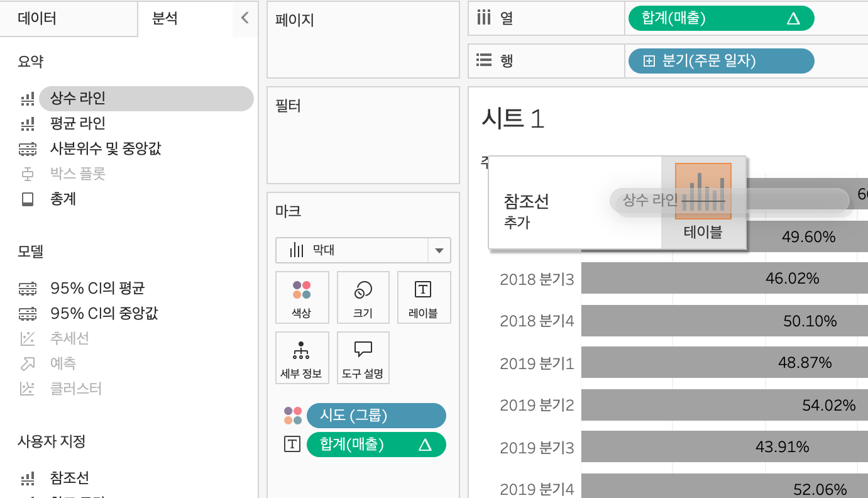Click the 95% CI의 평균 icon

28,289
